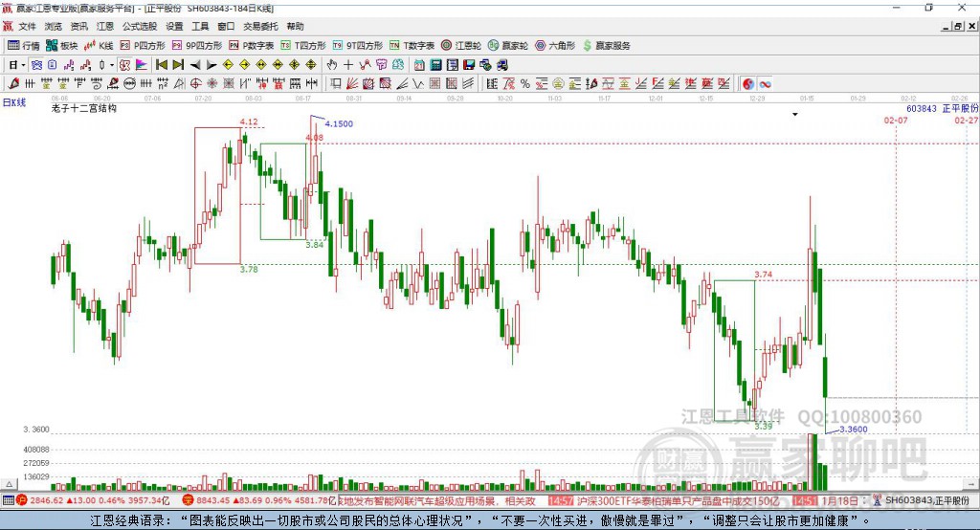Viewport: 980px width, 530px height.
Task: Select the angle line tool
Action: 402,83
